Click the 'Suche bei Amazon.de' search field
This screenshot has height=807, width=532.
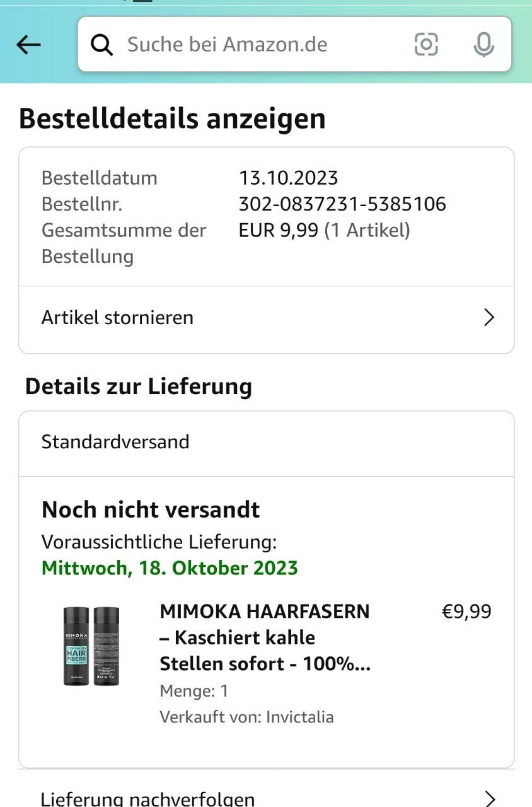click(252, 45)
